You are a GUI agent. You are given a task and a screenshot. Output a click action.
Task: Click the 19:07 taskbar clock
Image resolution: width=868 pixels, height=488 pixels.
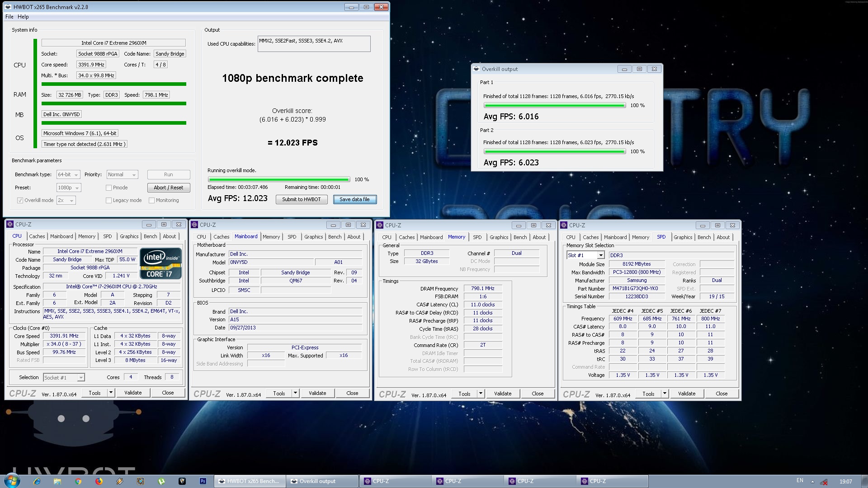point(845,482)
